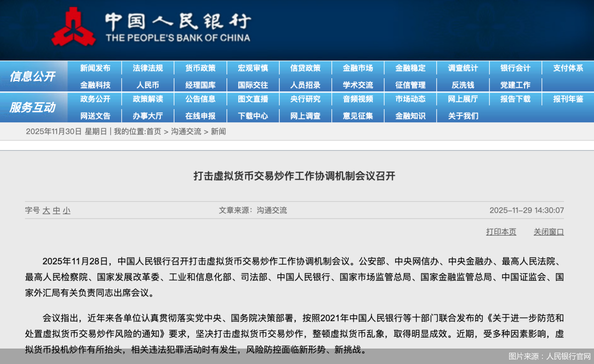Open the 货币政策 menu item

201,68
